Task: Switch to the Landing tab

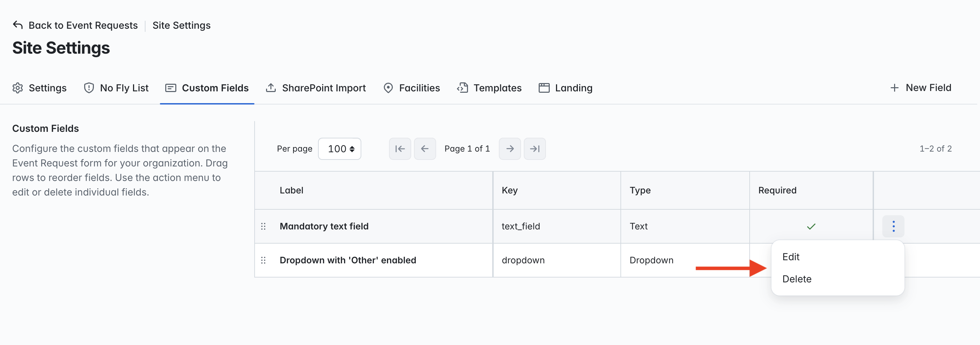Action: tap(566, 88)
